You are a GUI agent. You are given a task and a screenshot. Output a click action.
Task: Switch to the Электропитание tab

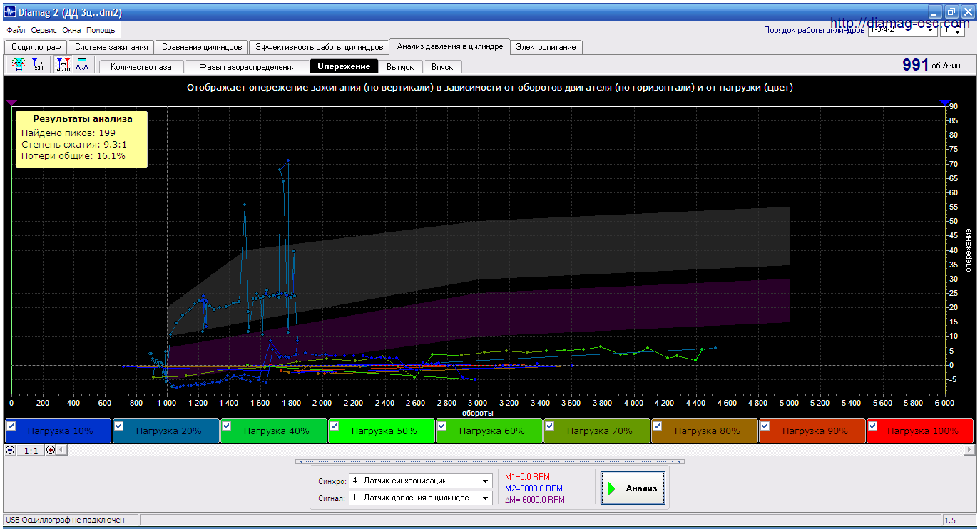pos(546,47)
